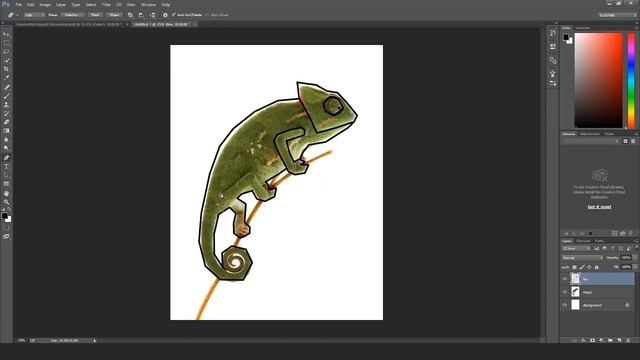
Task: Open the layer filter Kind dropdown
Action: point(576,249)
